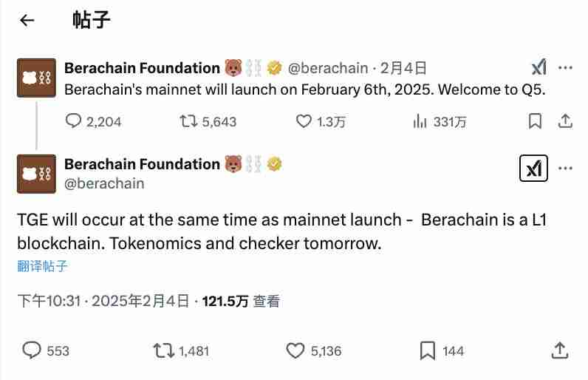Repost the first Berachain post

coord(189,121)
